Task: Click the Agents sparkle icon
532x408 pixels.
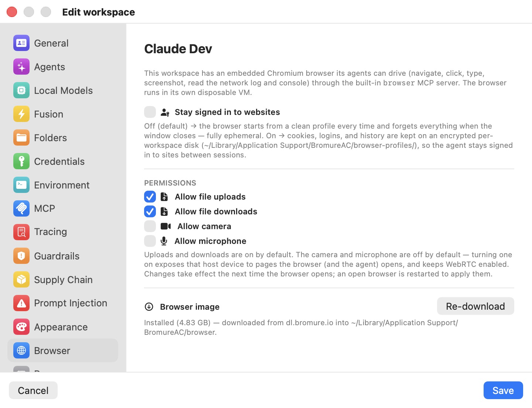Action: point(21,67)
